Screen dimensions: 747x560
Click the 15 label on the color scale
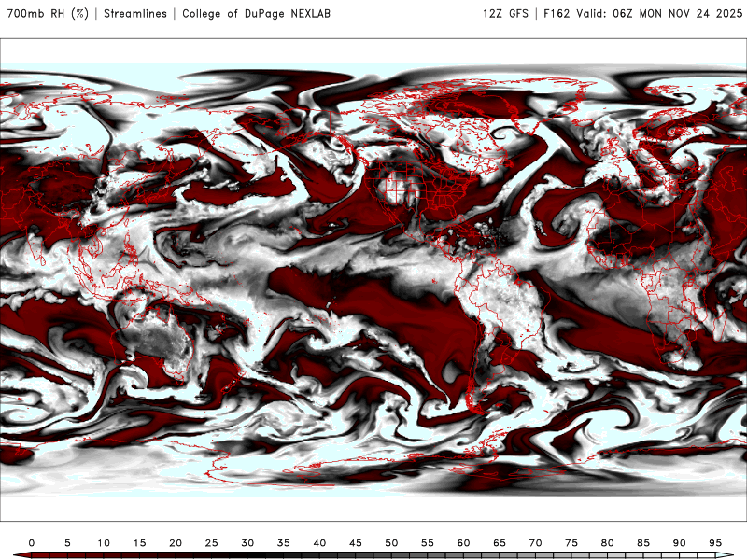(x=139, y=543)
